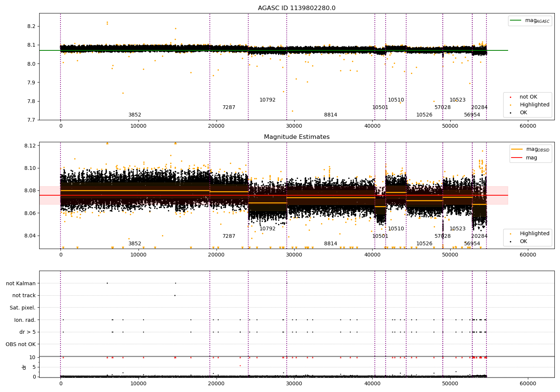This screenshot has width=560, height=392.
Task: Click OBSID label 10792 in the top plot
Action: click(267, 100)
